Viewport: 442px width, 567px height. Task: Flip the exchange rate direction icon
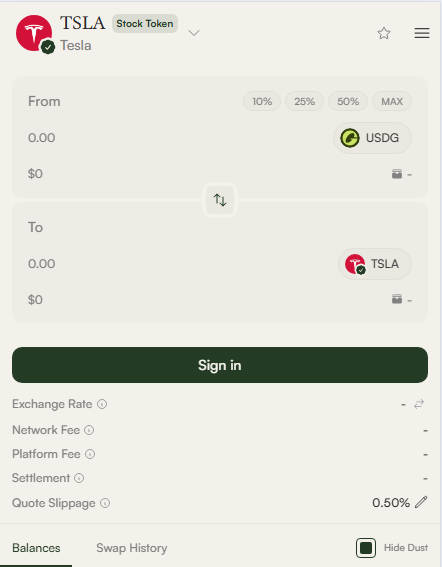(419, 404)
